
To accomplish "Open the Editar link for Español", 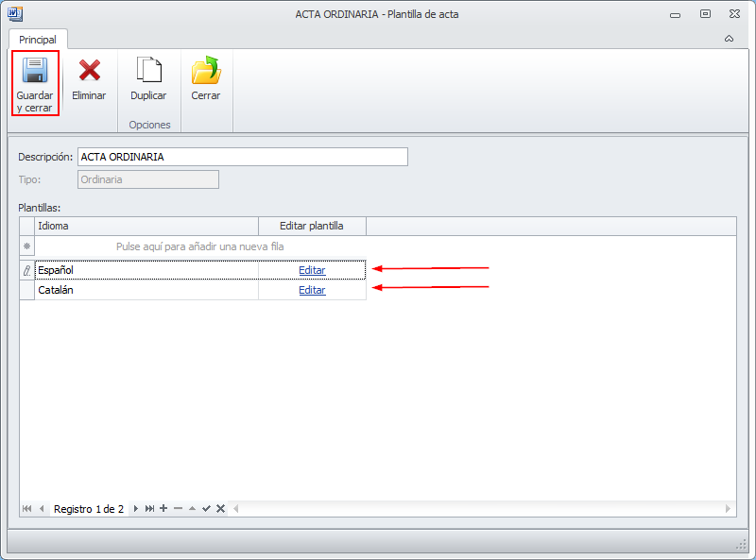I will 312,270.
